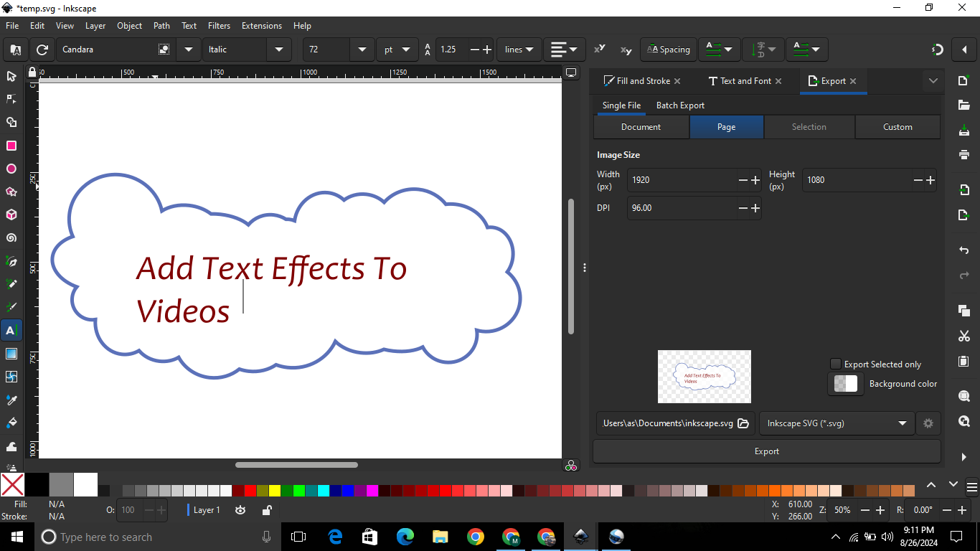Open the Filters menu
Image resolution: width=980 pixels, height=551 pixels.
pyautogui.click(x=219, y=26)
